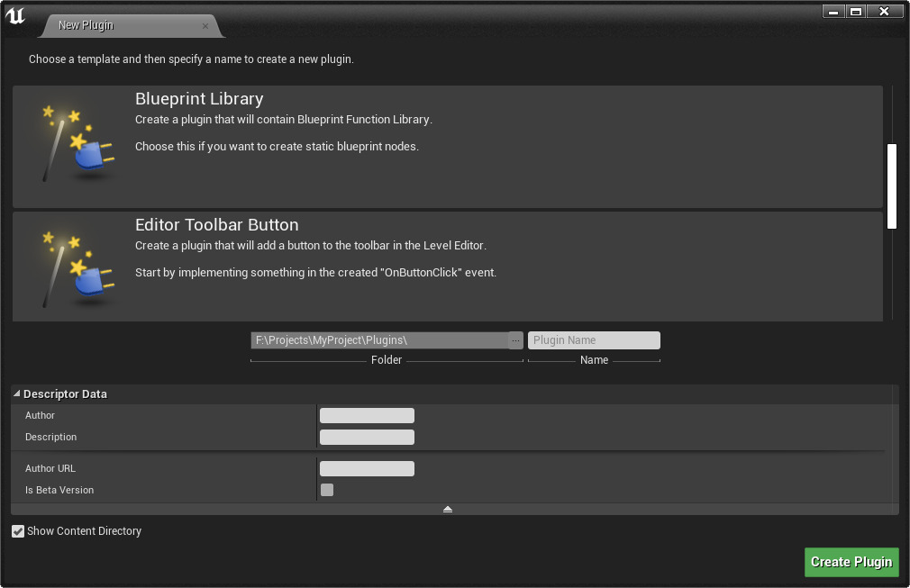Select the Blueprint Library template icon
Image resolution: width=910 pixels, height=588 pixels.
[x=78, y=144]
